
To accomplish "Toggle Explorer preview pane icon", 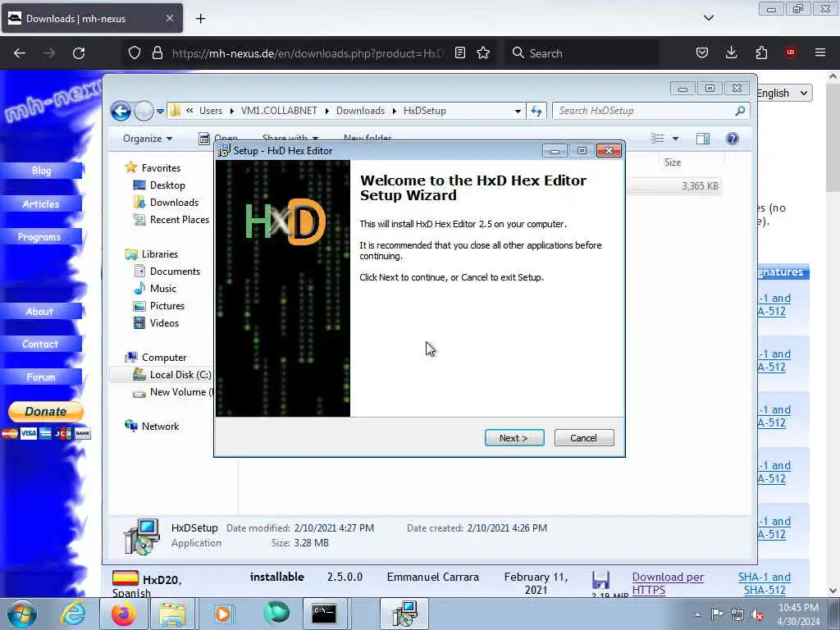I will point(703,139).
